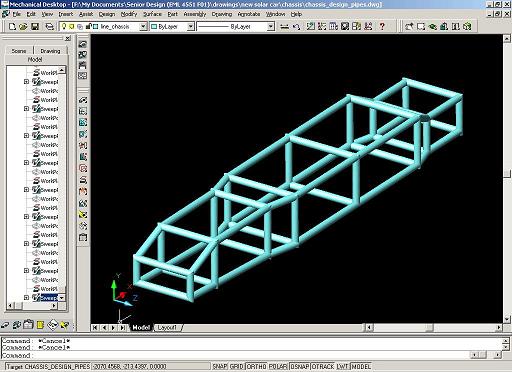The width and height of the screenshot is (512, 372).
Task: Click the light bulb layer on/off icon
Action: pyautogui.click(x=64, y=26)
